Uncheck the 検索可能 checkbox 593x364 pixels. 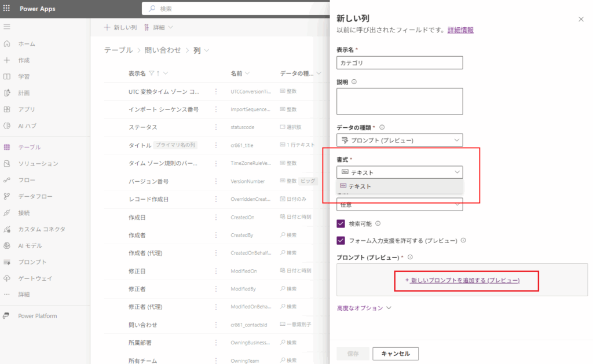(x=341, y=223)
